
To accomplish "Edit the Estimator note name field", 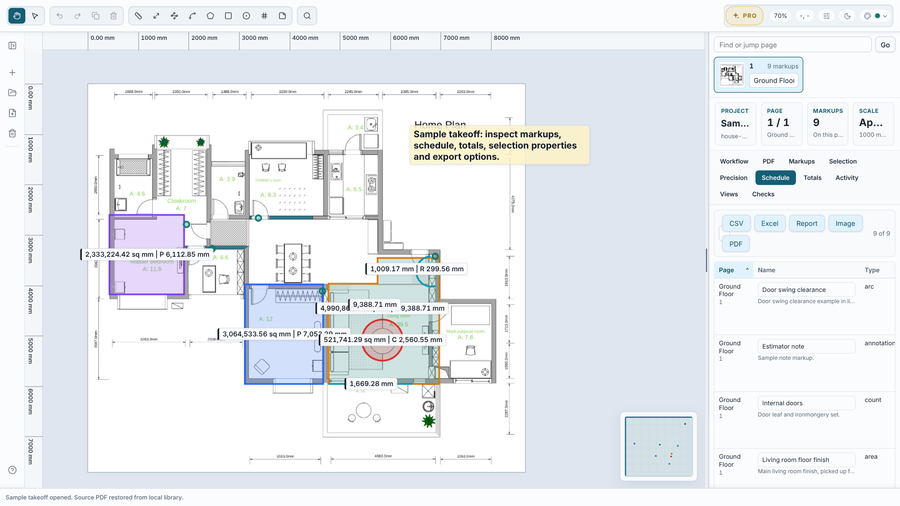I will (806, 347).
